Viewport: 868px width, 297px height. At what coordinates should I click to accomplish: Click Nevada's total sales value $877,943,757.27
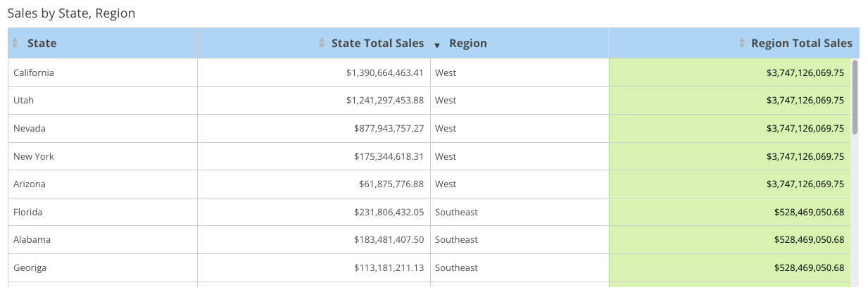click(x=389, y=129)
